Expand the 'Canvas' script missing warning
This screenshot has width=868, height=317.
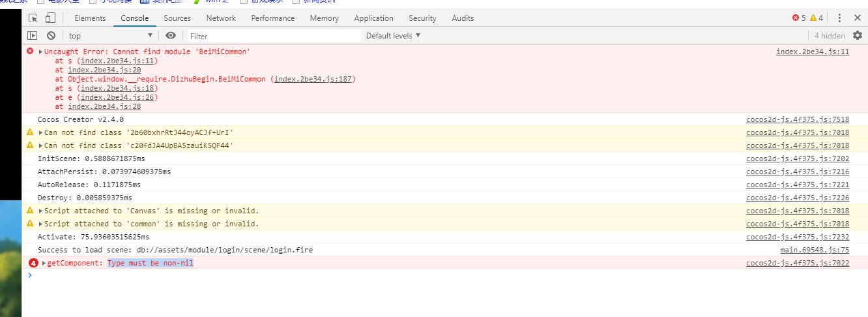point(41,211)
